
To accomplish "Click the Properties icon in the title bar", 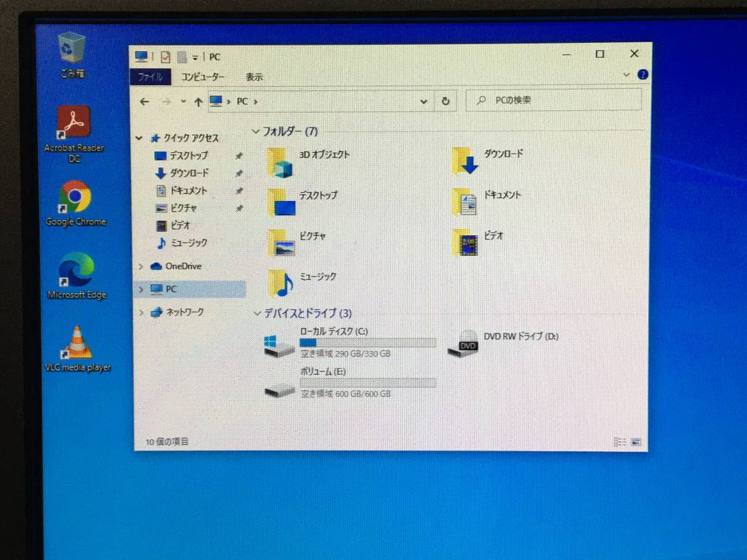I will [165, 57].
